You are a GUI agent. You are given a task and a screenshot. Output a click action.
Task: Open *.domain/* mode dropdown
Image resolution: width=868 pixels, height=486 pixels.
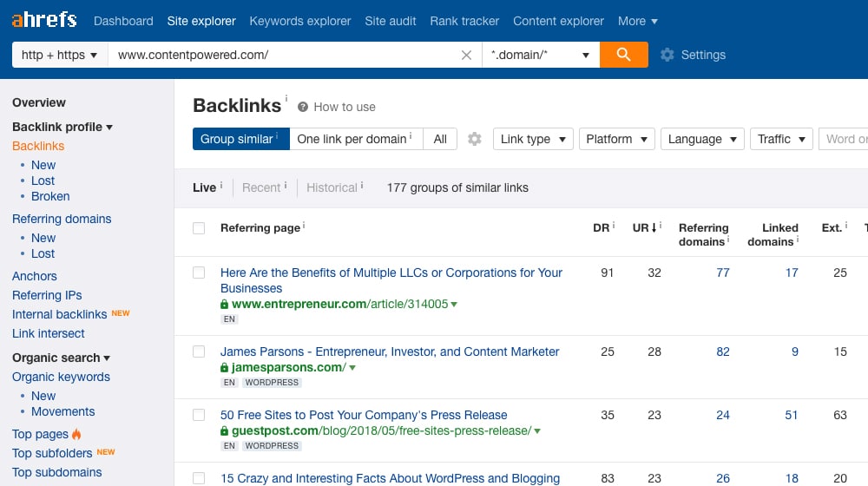click(541, 55)
